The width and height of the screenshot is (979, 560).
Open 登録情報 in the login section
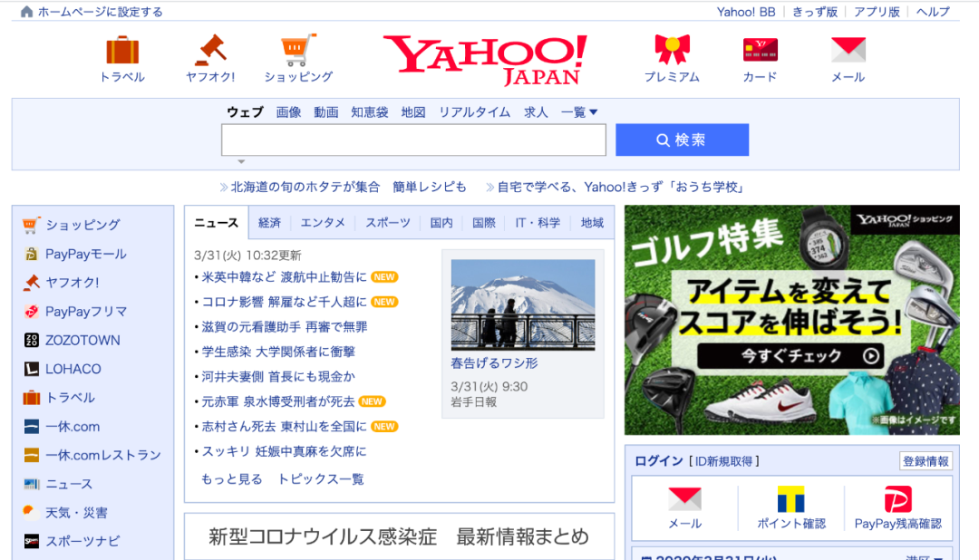coord(926,461)
